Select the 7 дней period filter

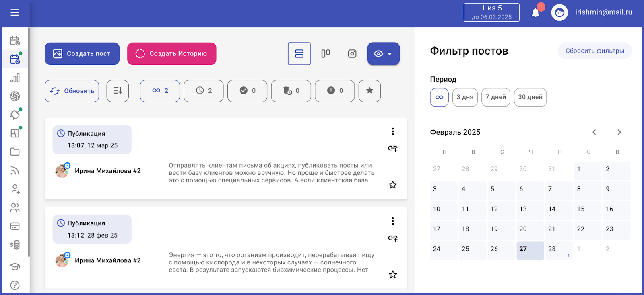click(x=495, y=97)
